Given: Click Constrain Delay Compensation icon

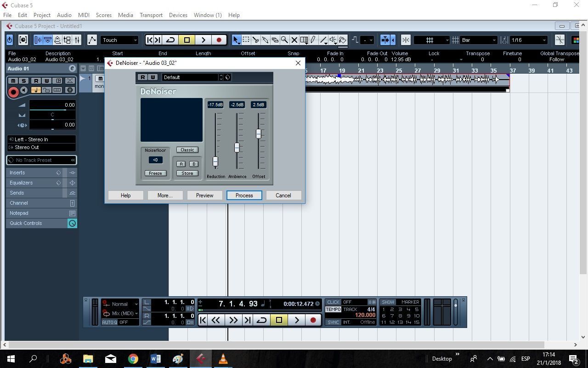Looking at the screenshot, I should click(23, 40).
